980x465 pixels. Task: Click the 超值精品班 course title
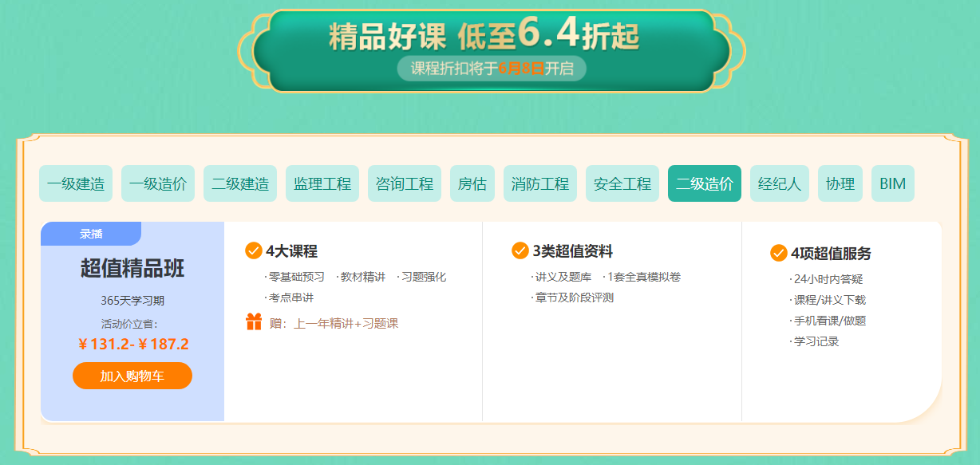pyautogui.click(x=132, y=268)
